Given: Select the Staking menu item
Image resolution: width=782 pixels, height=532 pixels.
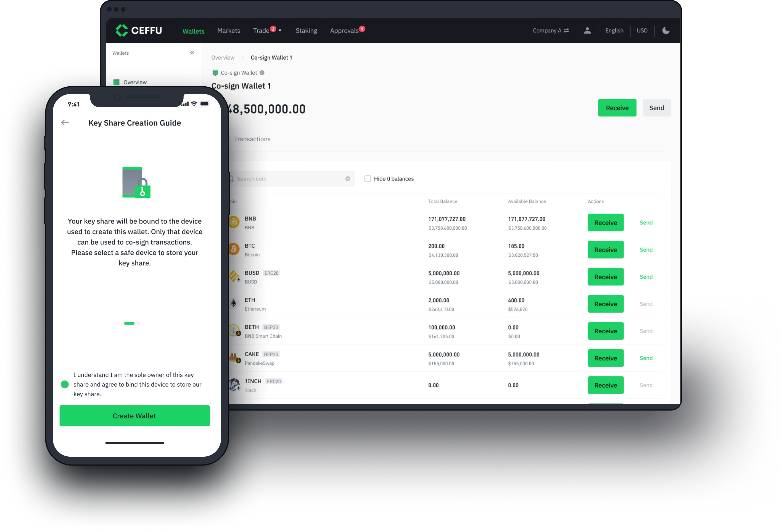Looking at the screenshot, I should (306, 30).
